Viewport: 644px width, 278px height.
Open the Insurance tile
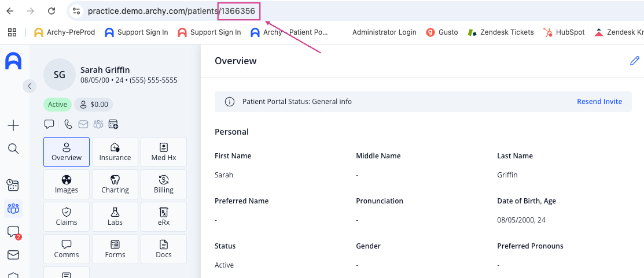click(115, 152)
